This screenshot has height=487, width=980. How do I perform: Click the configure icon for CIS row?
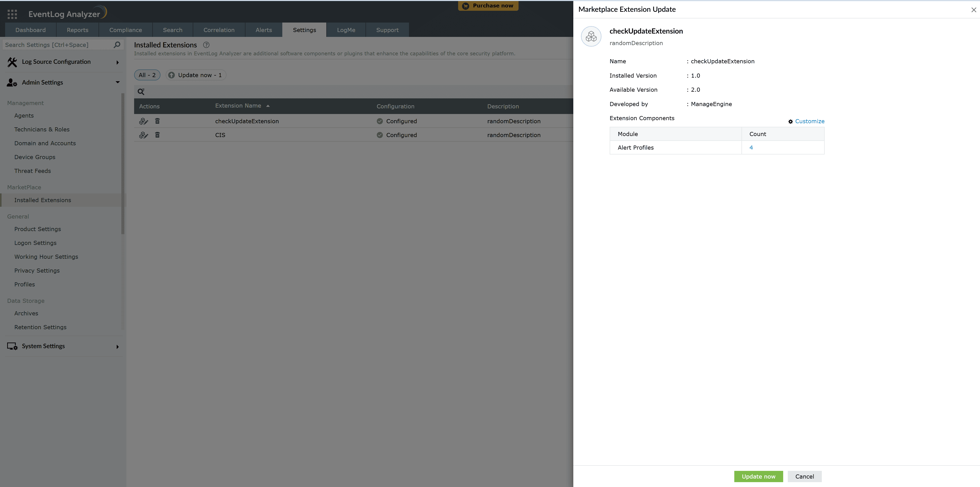[x=143, y=135]
